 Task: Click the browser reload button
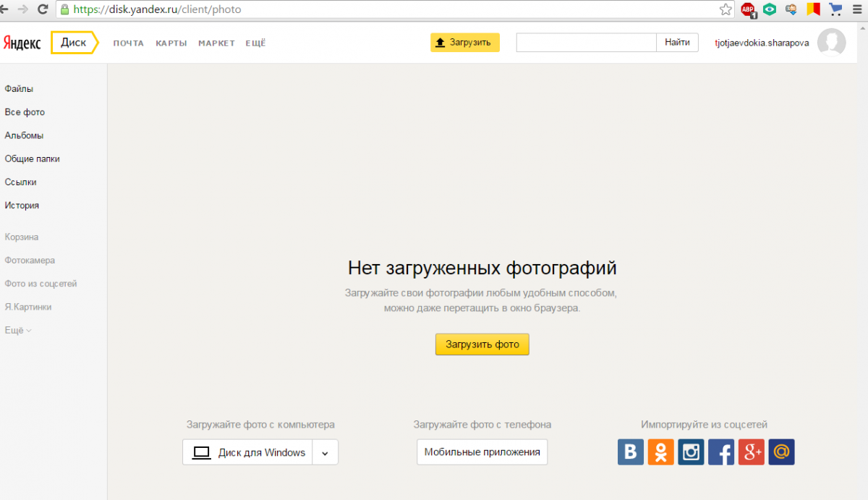(x=43, y=9)
